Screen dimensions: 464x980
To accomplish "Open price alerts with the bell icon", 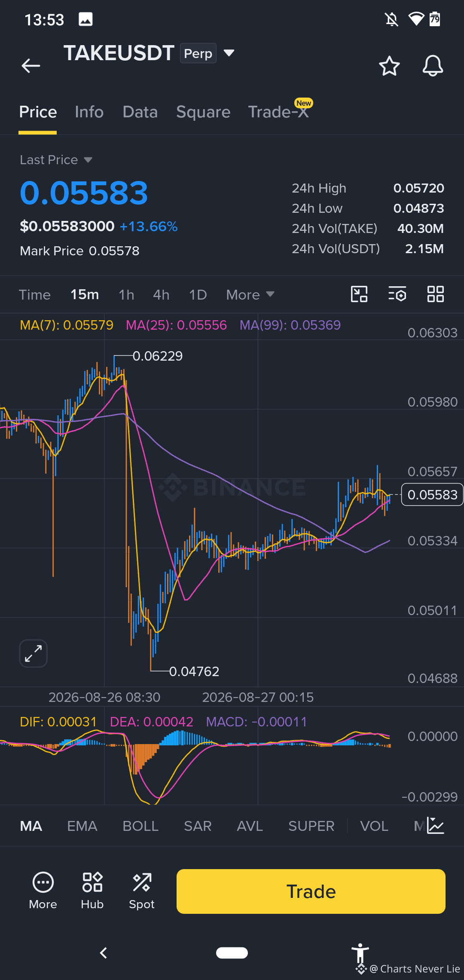I will pos(433,66).
